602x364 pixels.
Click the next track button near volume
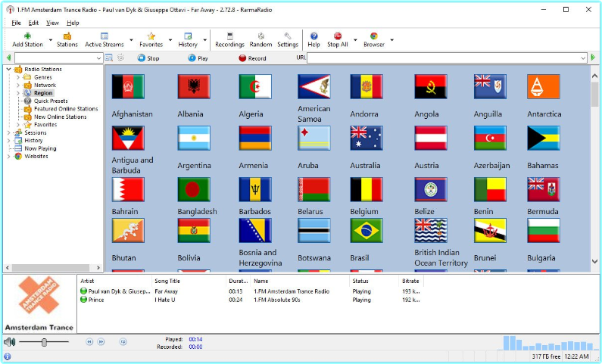[101, 342]
